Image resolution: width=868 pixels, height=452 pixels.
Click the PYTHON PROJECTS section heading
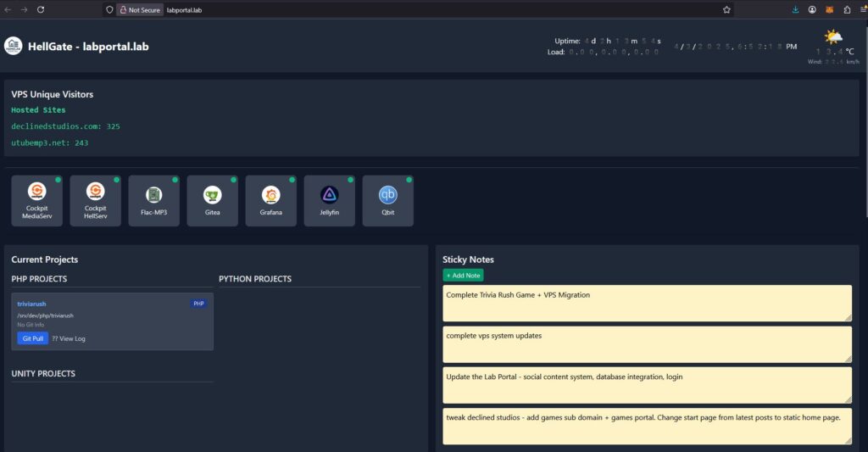pyautogui.click(x=254, y=279)
